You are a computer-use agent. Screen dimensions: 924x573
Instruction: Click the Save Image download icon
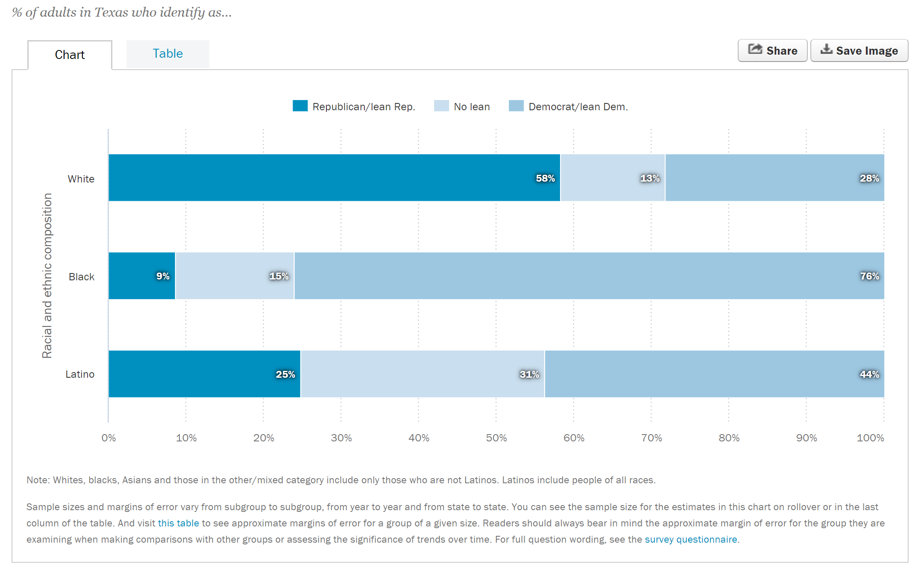(826, 49)
